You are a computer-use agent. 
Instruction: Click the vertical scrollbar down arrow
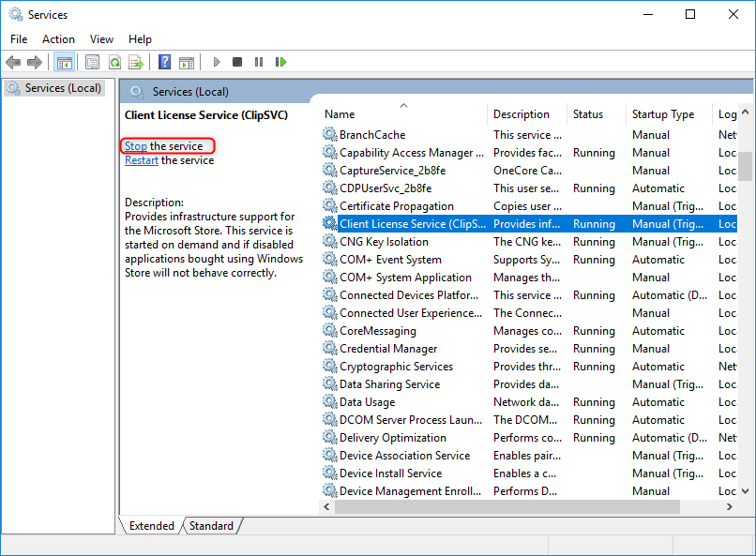(745, 491)
